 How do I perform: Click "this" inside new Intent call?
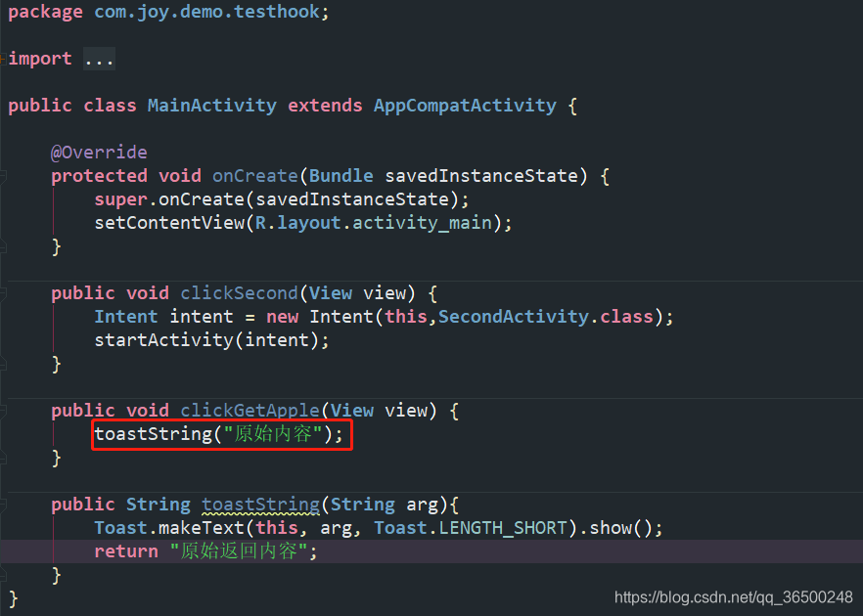click(x=406, y=317)
